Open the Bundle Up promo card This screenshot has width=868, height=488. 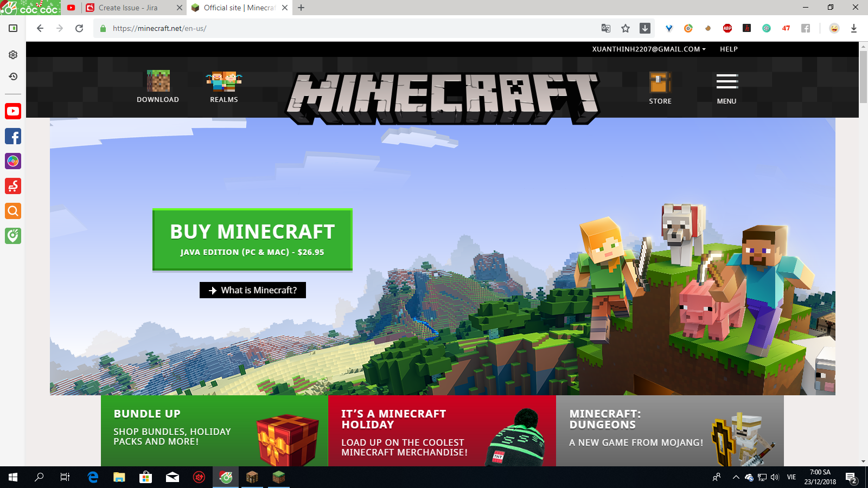click(214, 431)
